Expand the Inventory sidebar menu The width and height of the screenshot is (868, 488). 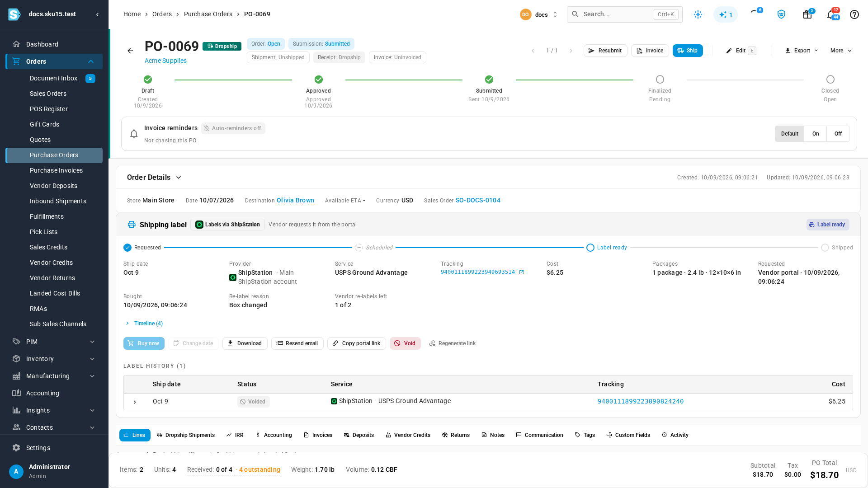[x=54, y=359]
